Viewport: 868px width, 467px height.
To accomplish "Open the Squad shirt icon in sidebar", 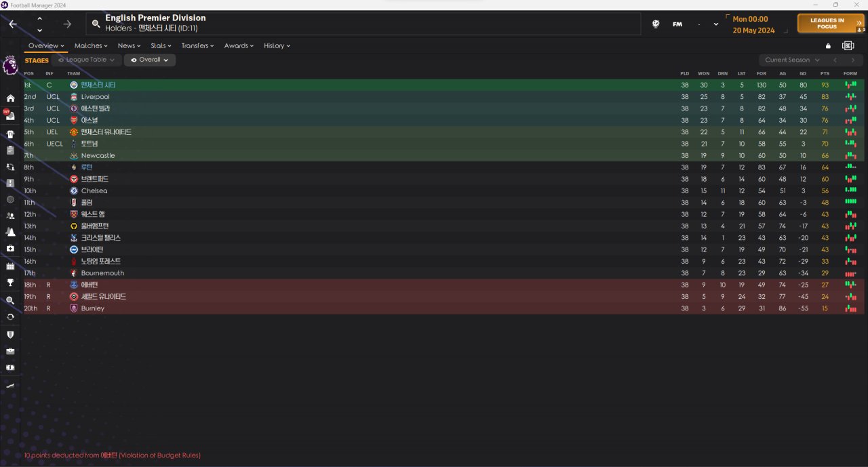I will (10, 134).
